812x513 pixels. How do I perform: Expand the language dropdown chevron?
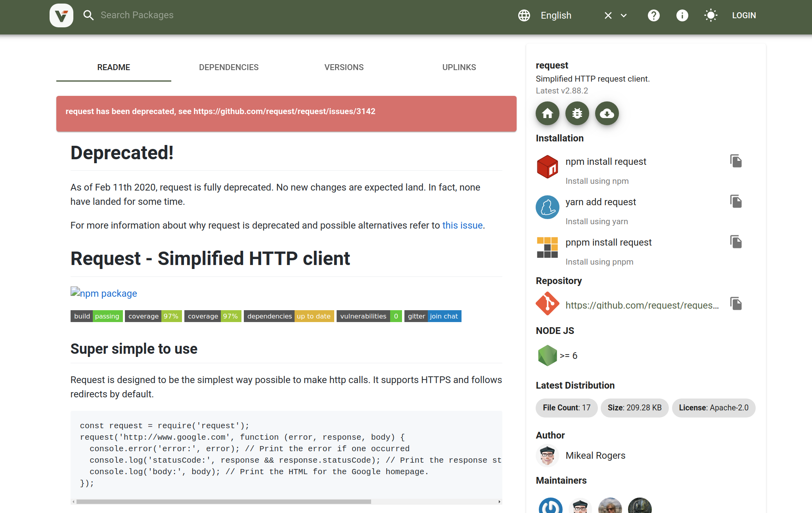624,15
